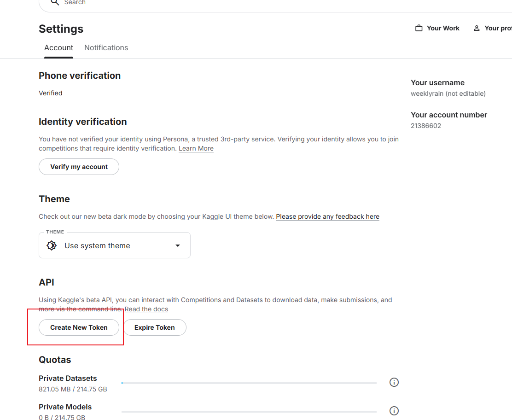
Task: Click the Identity verification heading
Action: (x=82, y=122)
